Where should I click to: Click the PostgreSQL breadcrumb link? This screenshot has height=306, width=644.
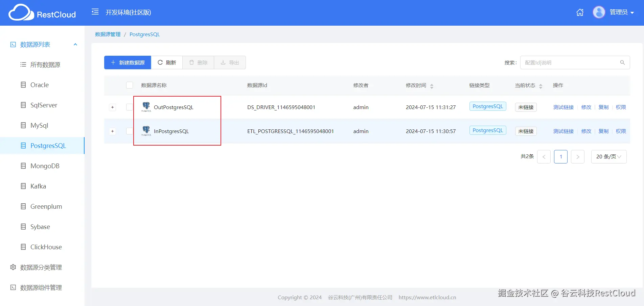144,34
